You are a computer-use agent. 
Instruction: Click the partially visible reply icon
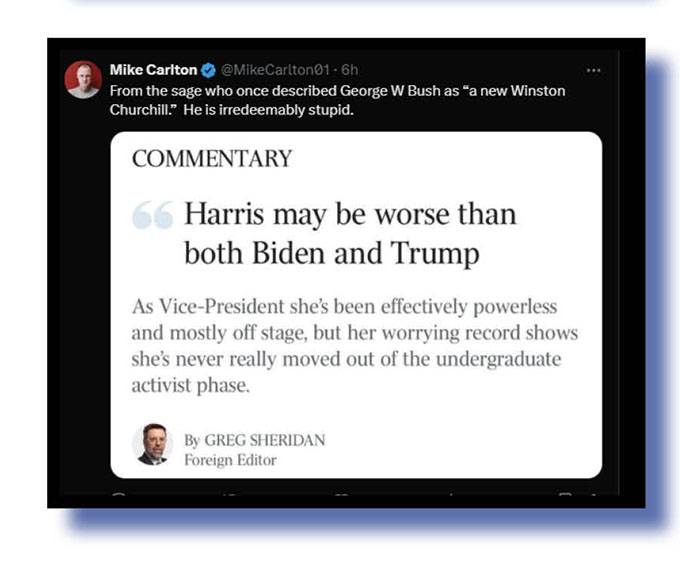click(119, 493)
